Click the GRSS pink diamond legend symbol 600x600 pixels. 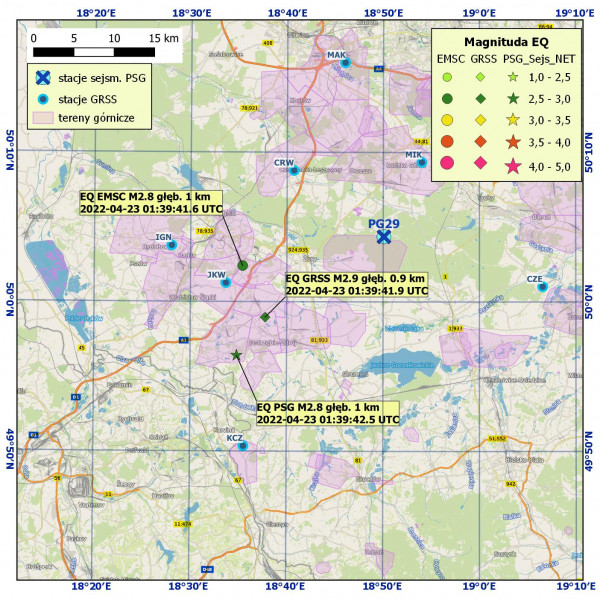(x=481, y=163)
